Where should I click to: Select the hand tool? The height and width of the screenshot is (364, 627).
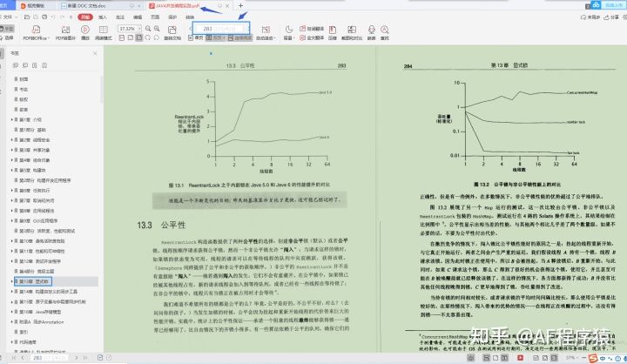coord(7,29)
